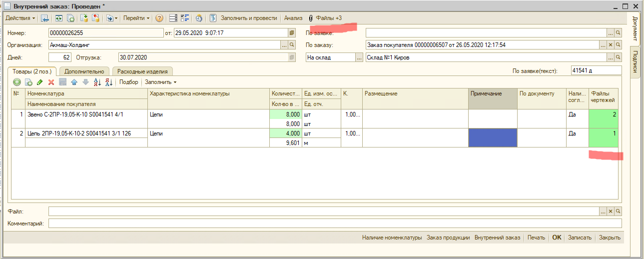Click Заказ продукции in bottom bar
This screenshot has width=644, height=259.
448,237
